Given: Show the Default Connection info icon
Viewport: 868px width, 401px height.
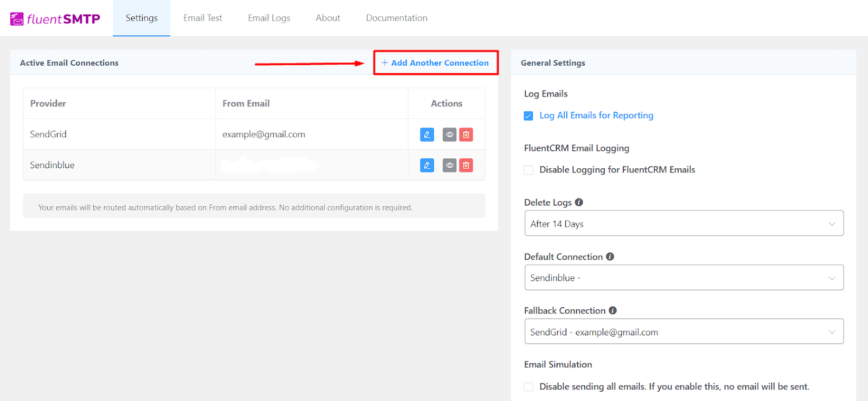Looking at the screenshot, I should click(610, 257).
